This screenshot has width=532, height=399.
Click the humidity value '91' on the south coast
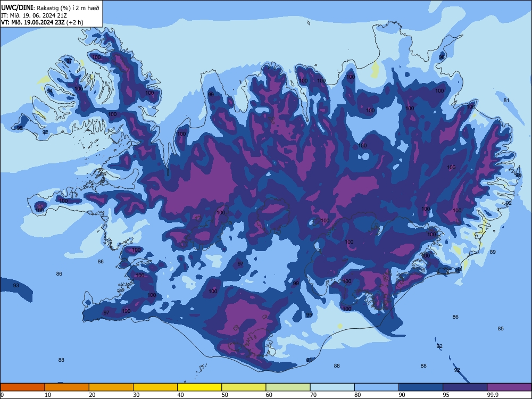[309, 360]
